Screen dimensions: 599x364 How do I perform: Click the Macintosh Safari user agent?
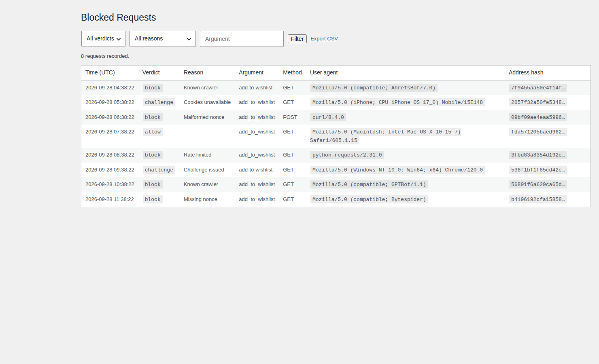coord(386,136)
